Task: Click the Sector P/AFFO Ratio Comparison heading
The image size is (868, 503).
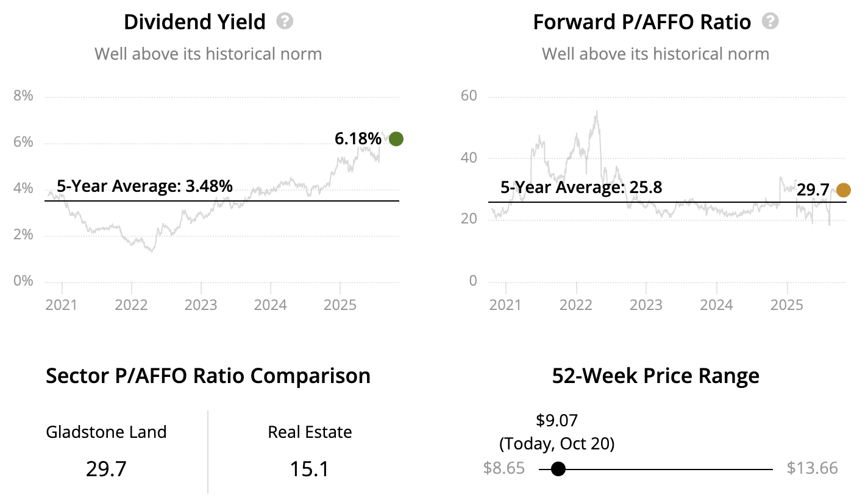Action: point(208,376)
